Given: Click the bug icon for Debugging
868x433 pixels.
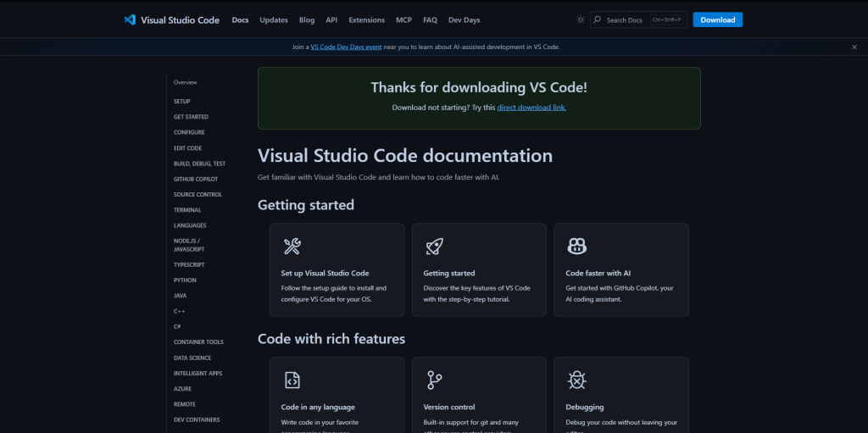Looking at the screenshot, I should click(576, 380).
